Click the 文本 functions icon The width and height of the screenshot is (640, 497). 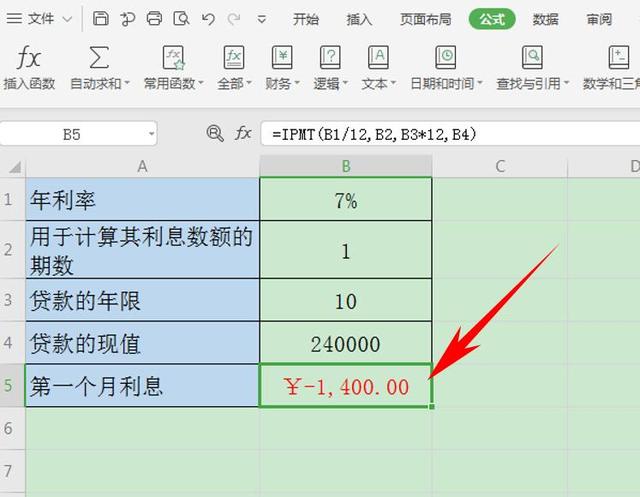[378, 57]
